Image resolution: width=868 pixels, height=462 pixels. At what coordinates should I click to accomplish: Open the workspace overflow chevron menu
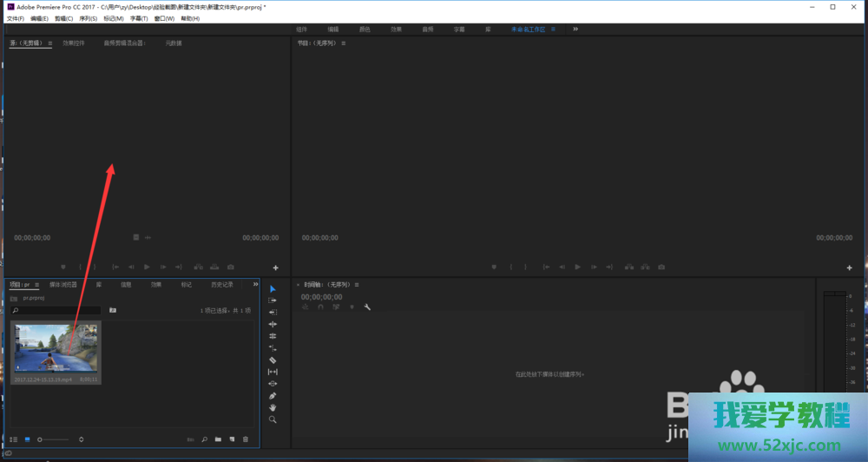coord(575,29)
